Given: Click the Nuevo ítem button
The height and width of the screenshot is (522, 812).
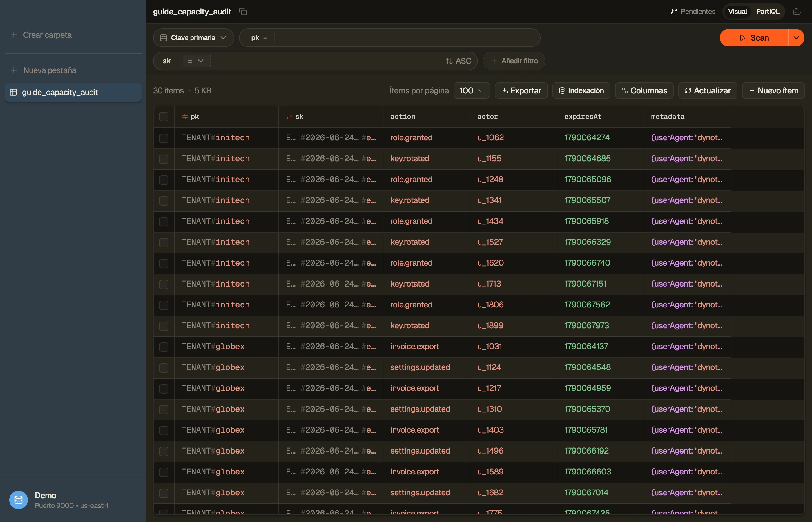Looking at the screenshot, I should (773, 90).
